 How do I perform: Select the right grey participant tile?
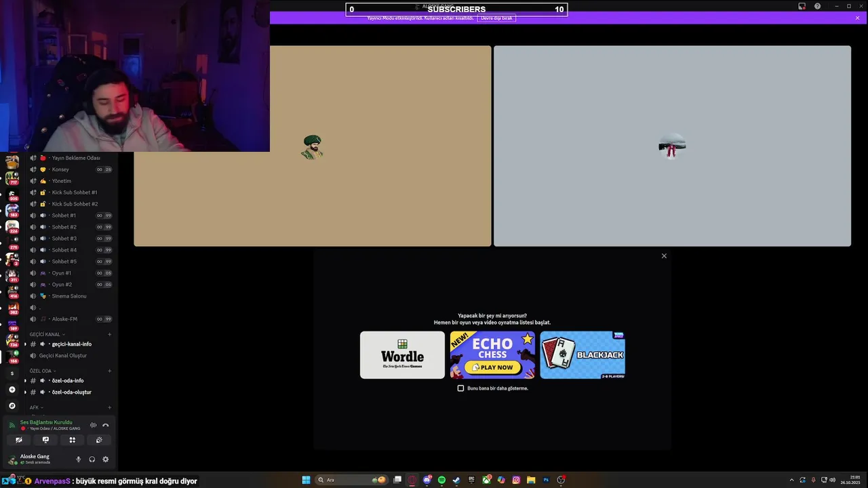(672, 146)
